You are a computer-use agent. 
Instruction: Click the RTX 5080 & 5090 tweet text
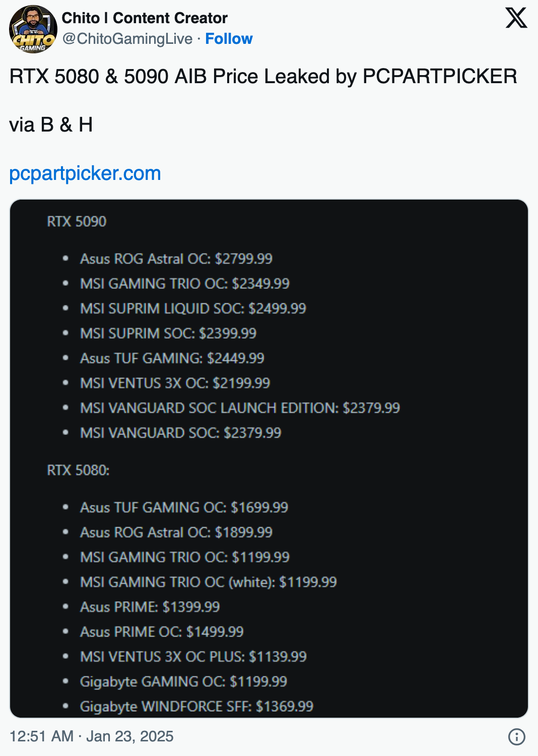pyautogui.click(x=263, y=77)
